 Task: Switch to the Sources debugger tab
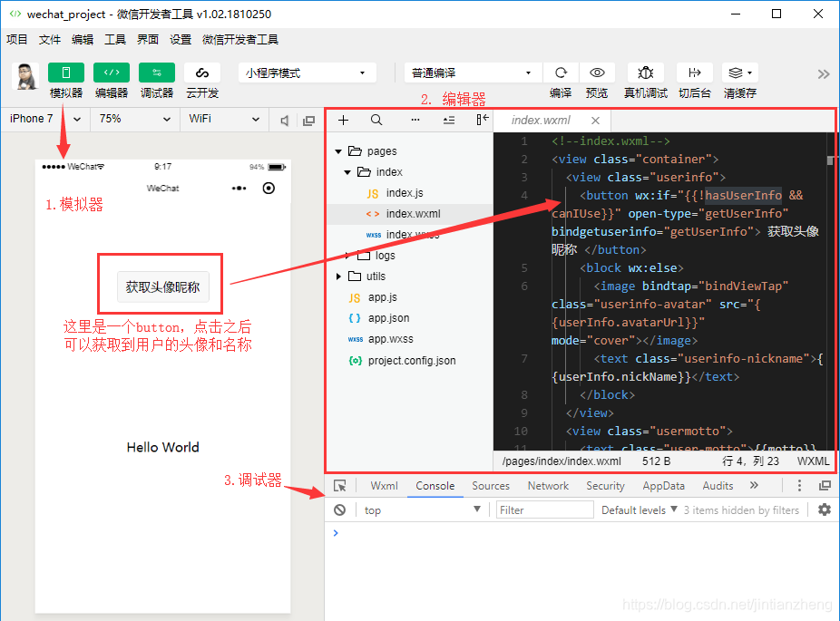(490, 486)
